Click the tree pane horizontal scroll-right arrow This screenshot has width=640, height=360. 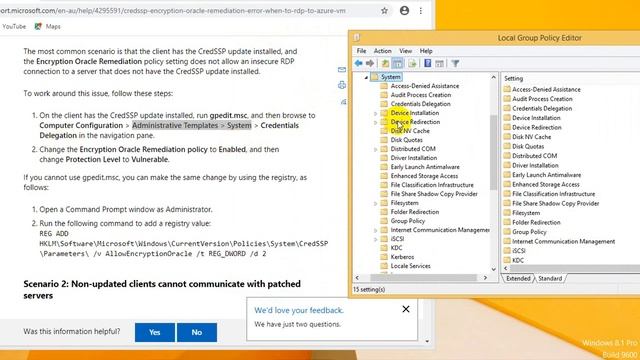(x=485, y=278)
